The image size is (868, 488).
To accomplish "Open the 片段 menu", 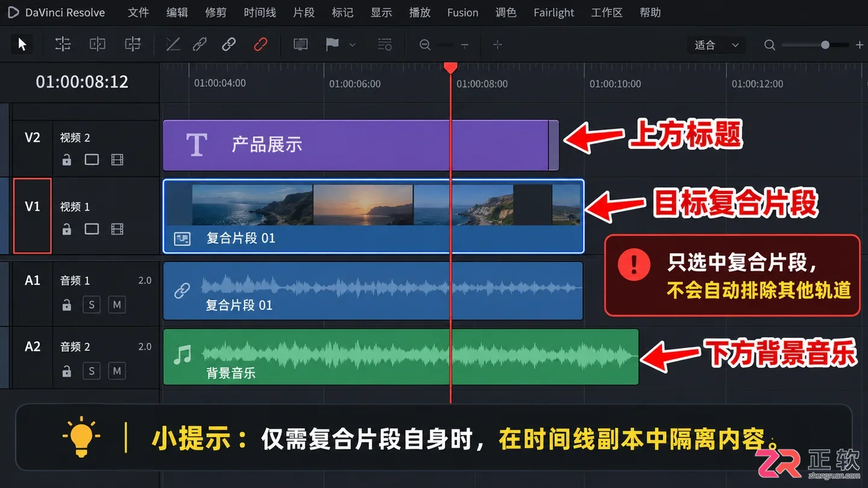I will pos(304,12).
